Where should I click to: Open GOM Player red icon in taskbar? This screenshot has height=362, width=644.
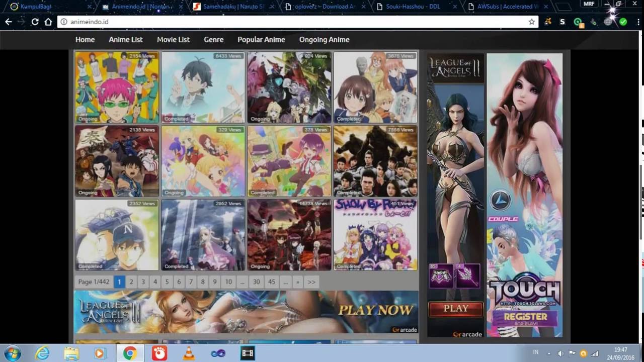coord(159,353)
